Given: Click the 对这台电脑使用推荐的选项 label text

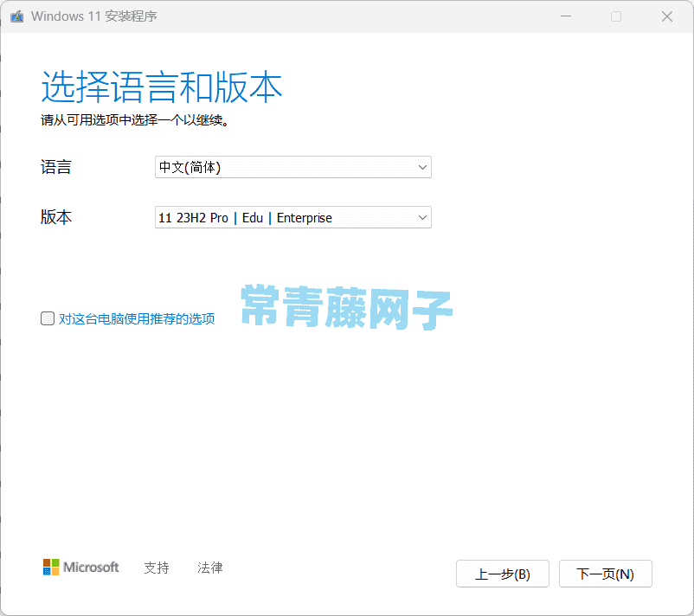Looking at the screenshot, I should click(137, 318).
